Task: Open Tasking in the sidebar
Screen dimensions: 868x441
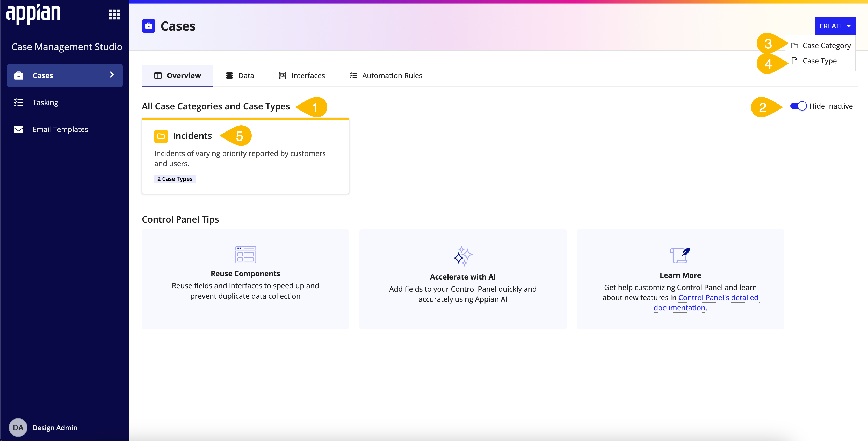Action: pos(65,102)
